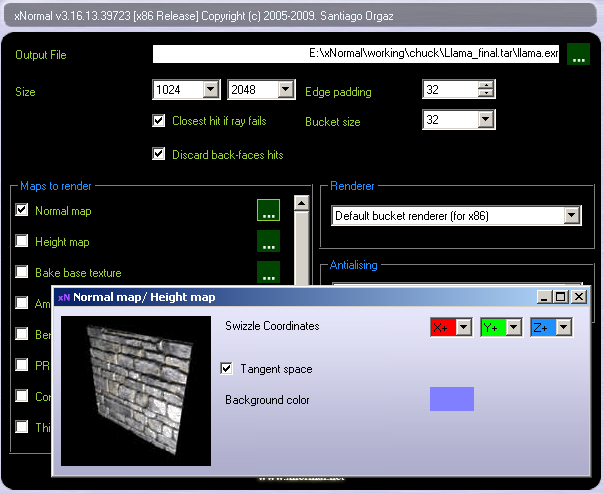Uncheck Discard back-faces hits
The width and height of the screenshot is (604, 494).
point(158,154)
